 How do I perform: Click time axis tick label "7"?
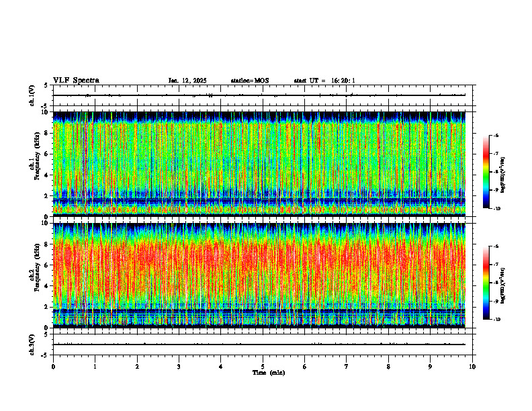point(347,367)
